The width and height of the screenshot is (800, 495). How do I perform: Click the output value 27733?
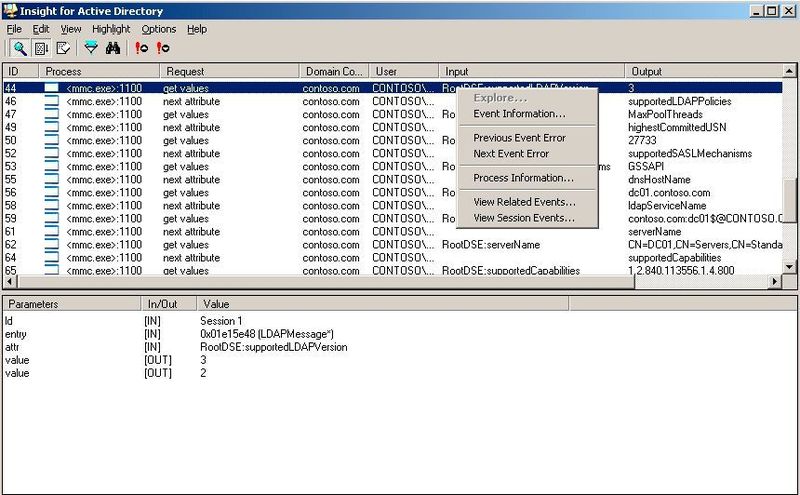pos(642,140)
